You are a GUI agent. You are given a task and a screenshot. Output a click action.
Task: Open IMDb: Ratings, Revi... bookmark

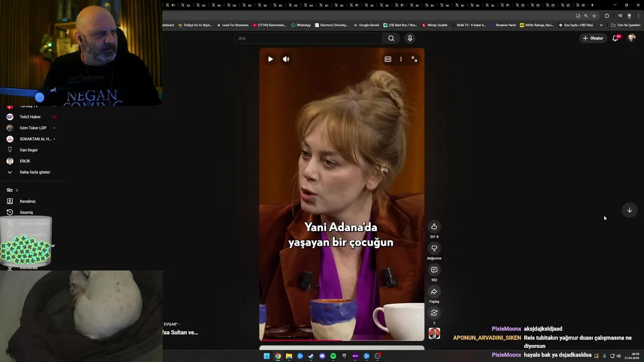pos(536,25)
